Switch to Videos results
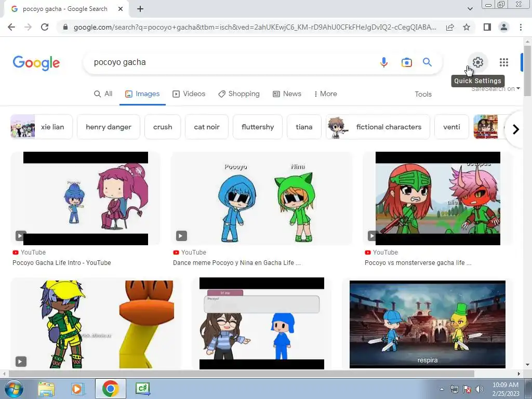Screen dimensions: 532x399 tap(189, 94)
